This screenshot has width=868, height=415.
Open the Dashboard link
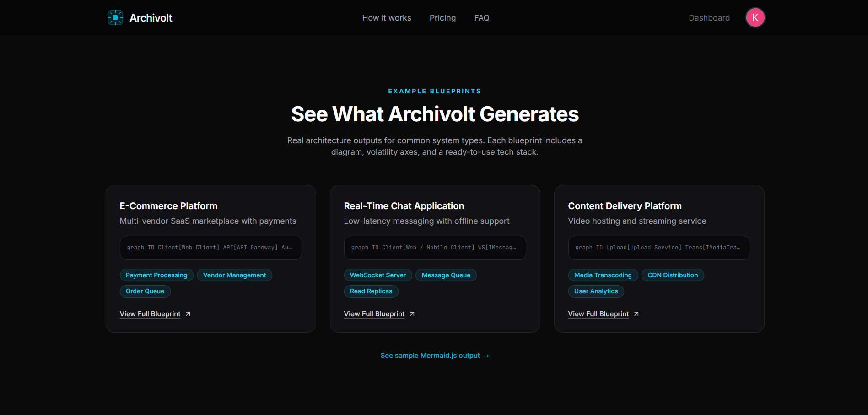coord(709,18)
